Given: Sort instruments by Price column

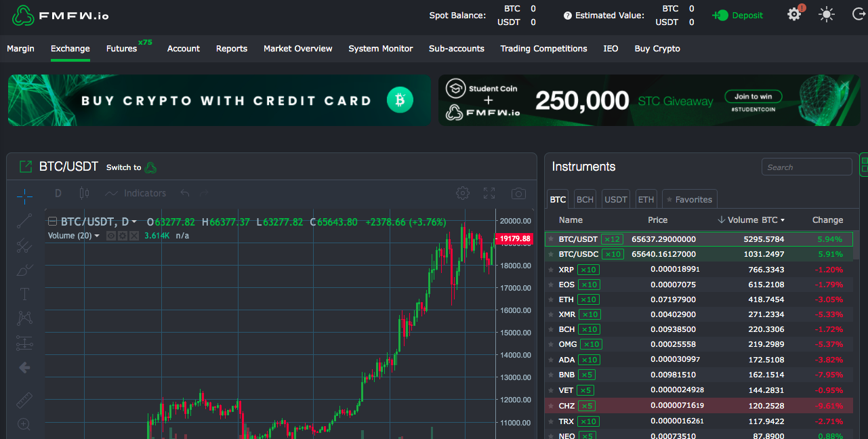Looking at the screenshot, I should click(x=657, y=220).
